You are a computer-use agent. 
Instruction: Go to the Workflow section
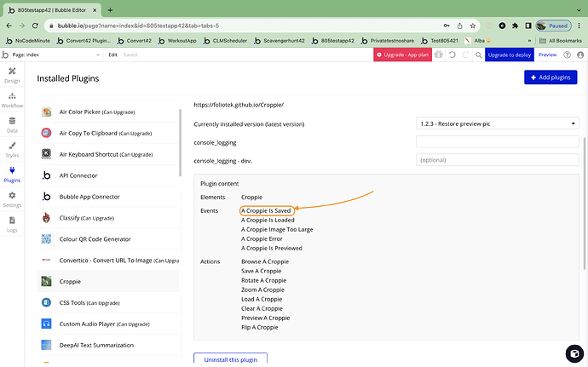[x=11, y=100]
